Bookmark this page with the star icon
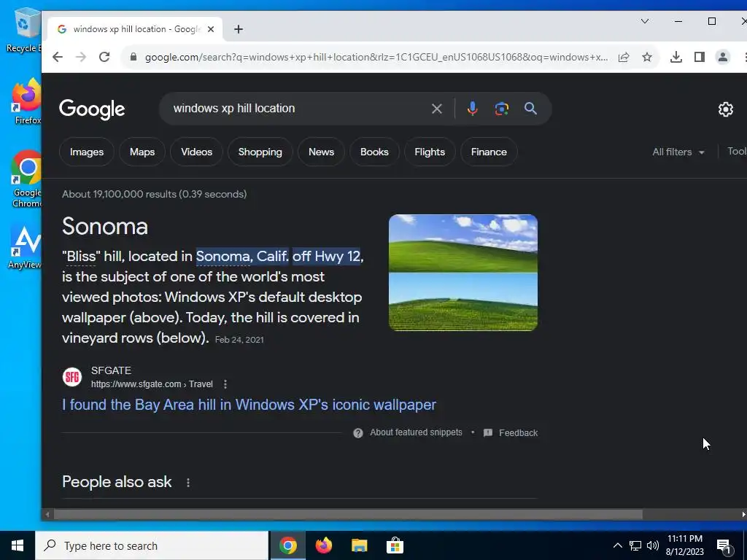The height and width of the screenshot is (560, 747). point(647,57)
